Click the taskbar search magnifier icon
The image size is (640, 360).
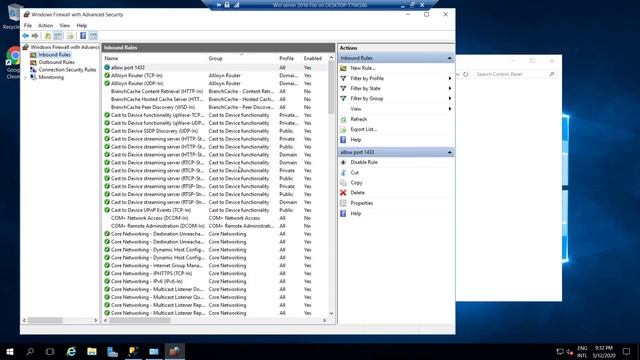click(30, 351)
